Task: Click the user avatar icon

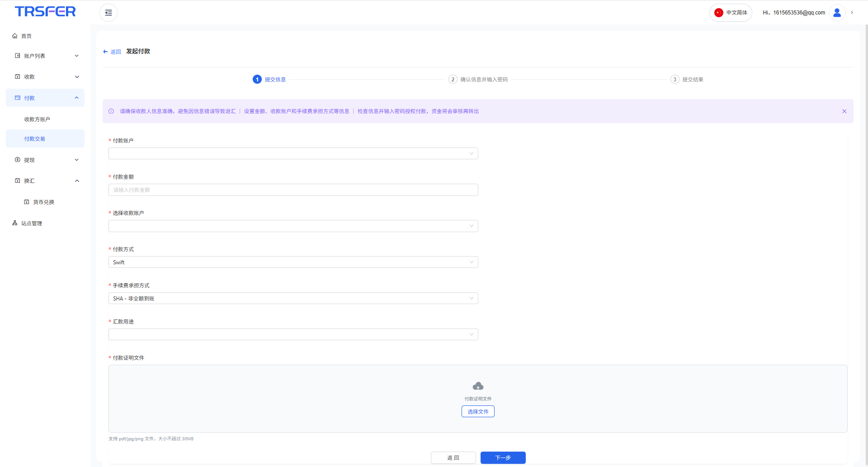Action: [x=837, y=13]
